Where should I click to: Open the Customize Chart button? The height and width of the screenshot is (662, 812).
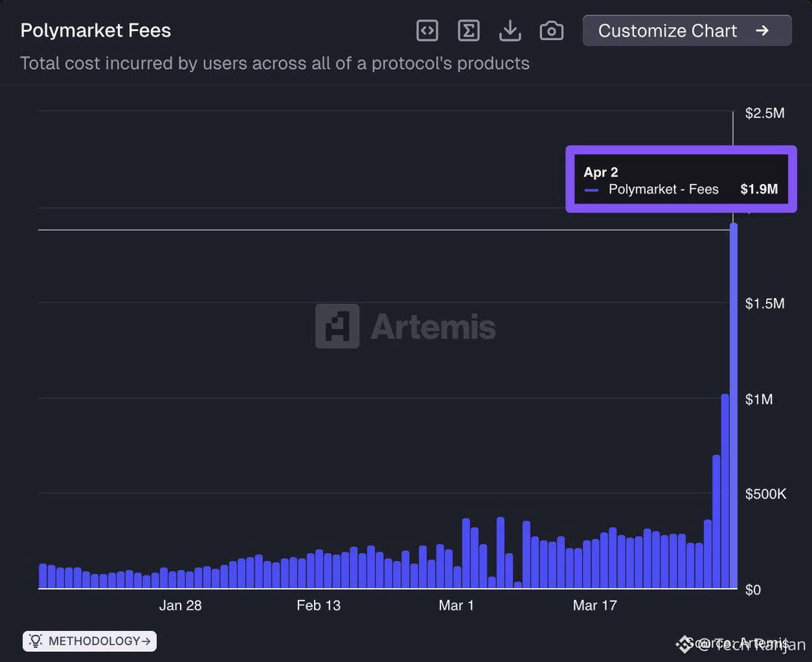(x=687, y=30)
